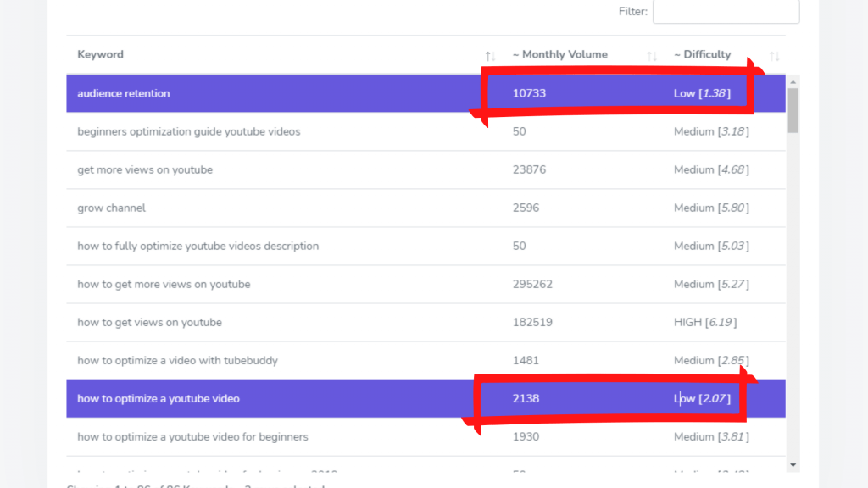Image resolution: width=868 pixels, height=488 pixels.
Task: Select 'how to optimize a video with tubebuddy'
Action: [x=177, y=361]
